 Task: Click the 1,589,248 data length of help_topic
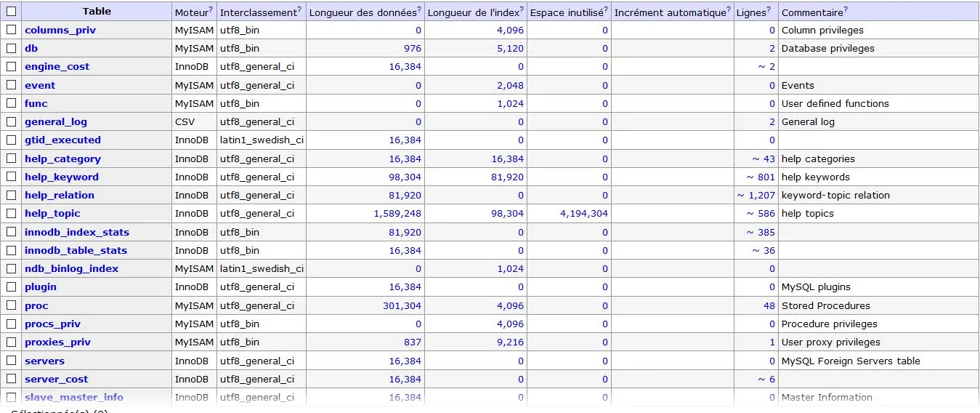pos(397,213)
